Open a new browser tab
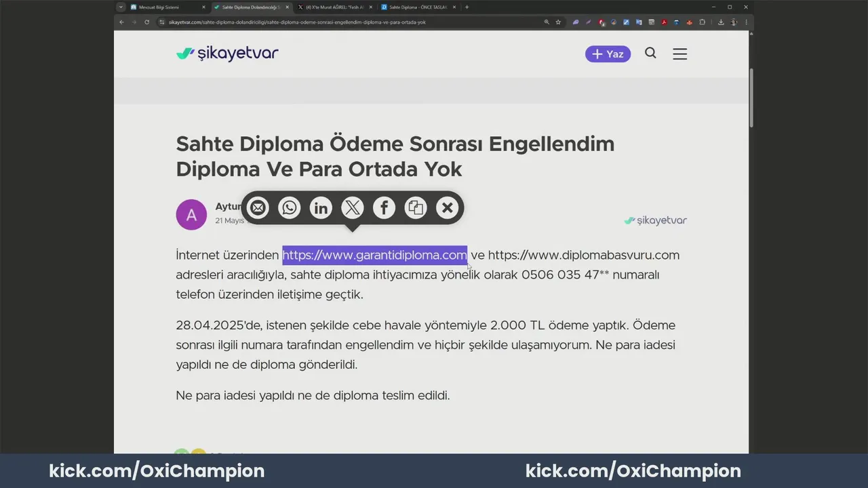 click(467, 7)
